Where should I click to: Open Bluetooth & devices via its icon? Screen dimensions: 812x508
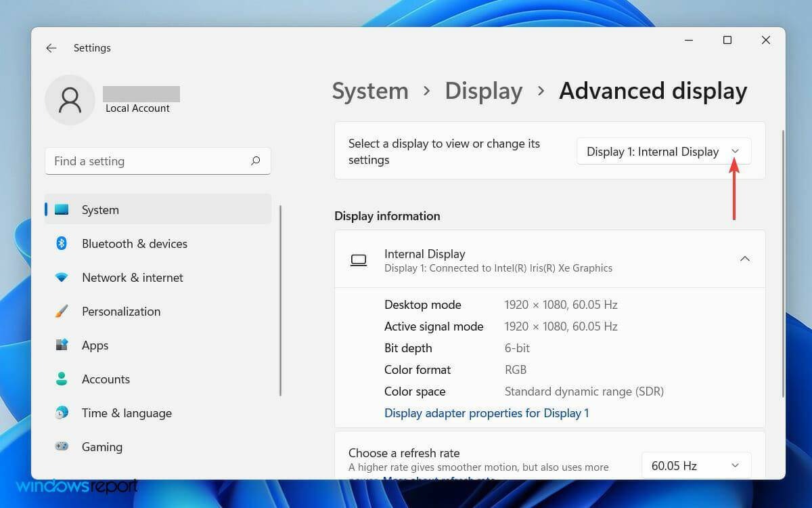click(x=62, y=244)
